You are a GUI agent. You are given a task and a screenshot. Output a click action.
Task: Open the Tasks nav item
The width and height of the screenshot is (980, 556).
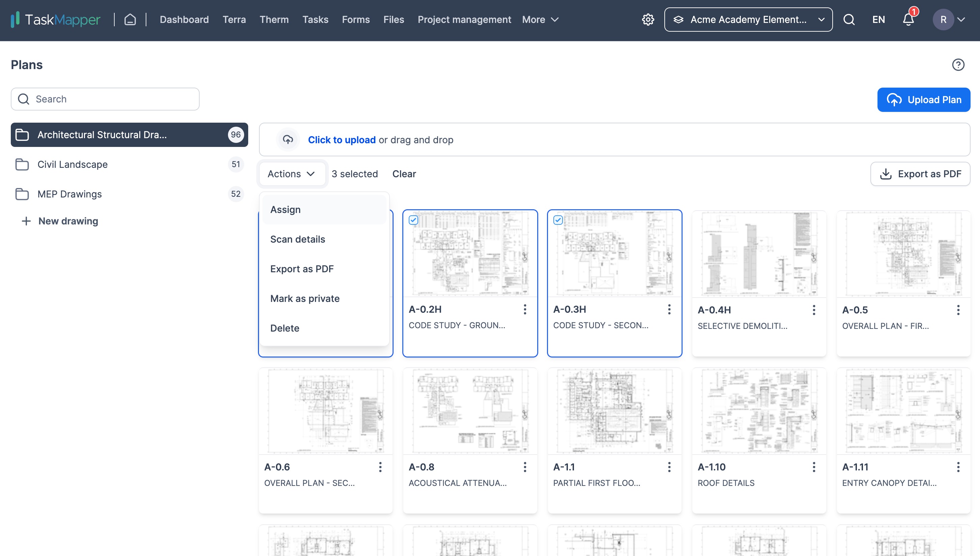(x=315, y=20)
